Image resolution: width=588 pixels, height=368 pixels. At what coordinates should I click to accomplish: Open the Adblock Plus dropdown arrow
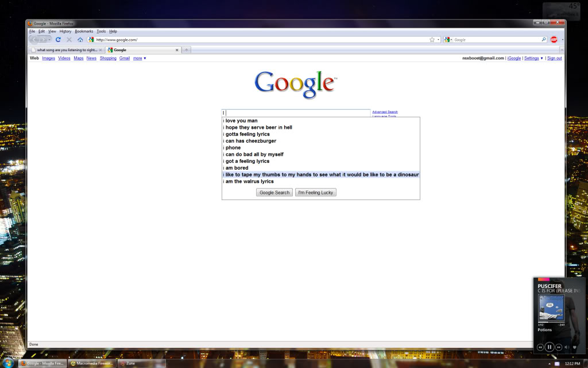(x=562, y=40)
